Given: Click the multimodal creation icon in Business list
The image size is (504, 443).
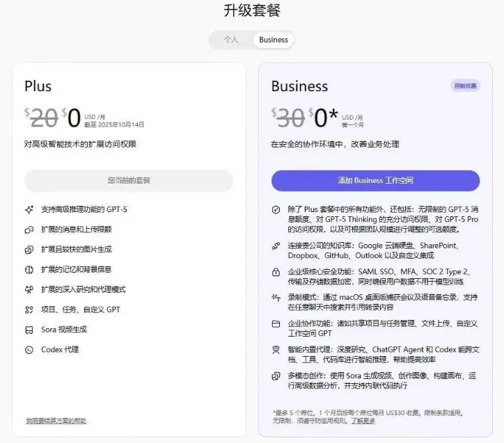Looking at the screenshot, I should pyautogui.click(x=276, y=376).
